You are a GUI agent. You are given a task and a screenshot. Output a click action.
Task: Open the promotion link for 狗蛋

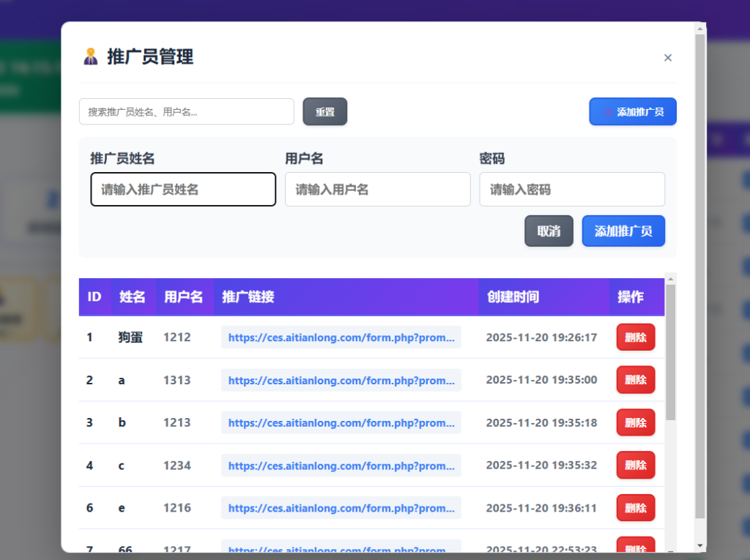pyautogui.click(x=341, y=337)
